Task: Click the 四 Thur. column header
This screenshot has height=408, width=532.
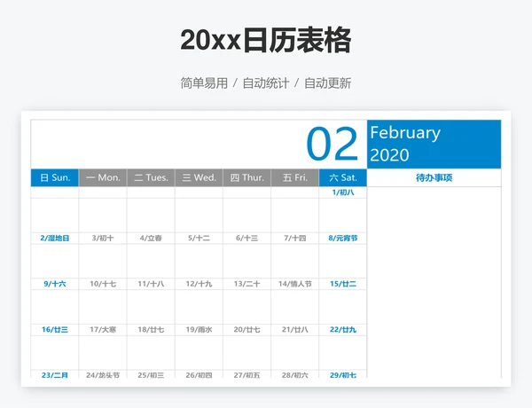Action: tap(247, 177)
